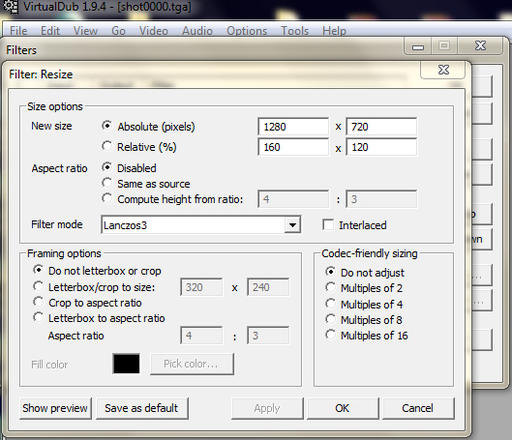Screen dimensions: 512x440
Task: Click the Show preview button
Action: [x=55, y=408]
